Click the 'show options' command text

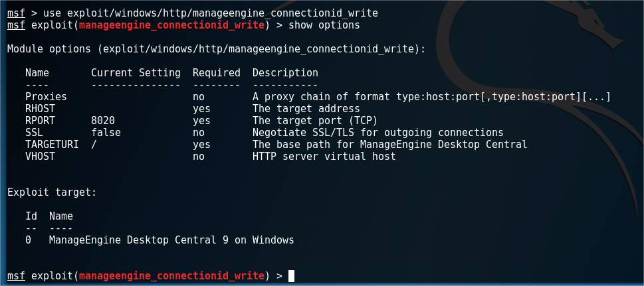tap(324, 25)
